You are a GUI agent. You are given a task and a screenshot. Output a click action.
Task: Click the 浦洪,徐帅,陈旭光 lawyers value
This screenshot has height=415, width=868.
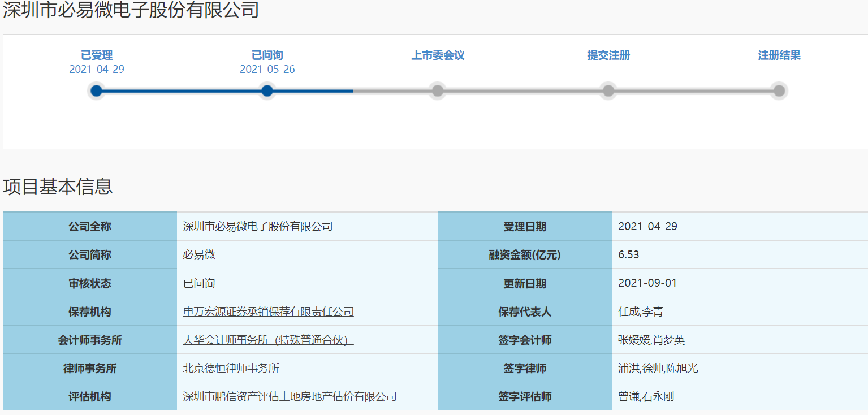pos(658,368)
